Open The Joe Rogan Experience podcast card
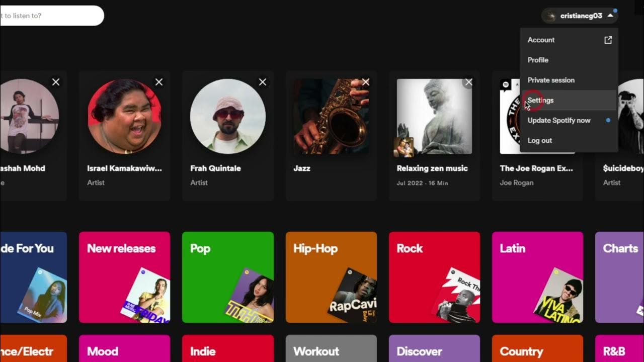 pos(537,136)
